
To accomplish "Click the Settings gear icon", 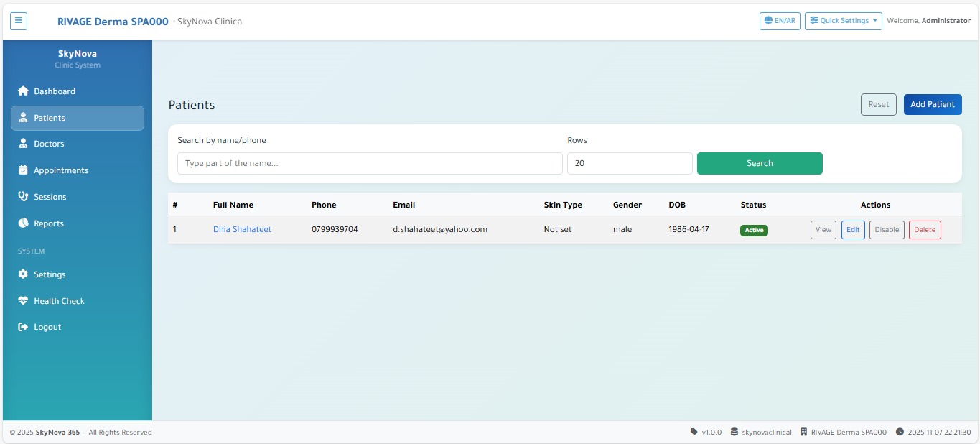I will pos(23,274).
